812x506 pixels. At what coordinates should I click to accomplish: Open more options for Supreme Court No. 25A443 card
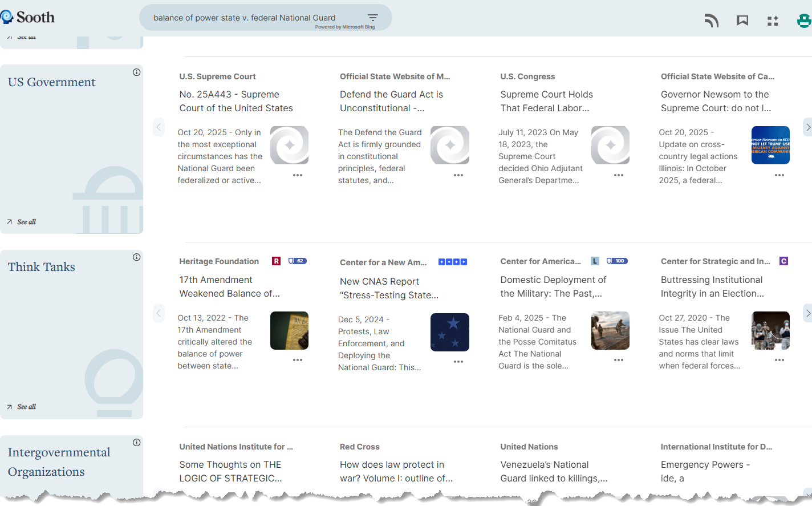(x=298, y=175)
